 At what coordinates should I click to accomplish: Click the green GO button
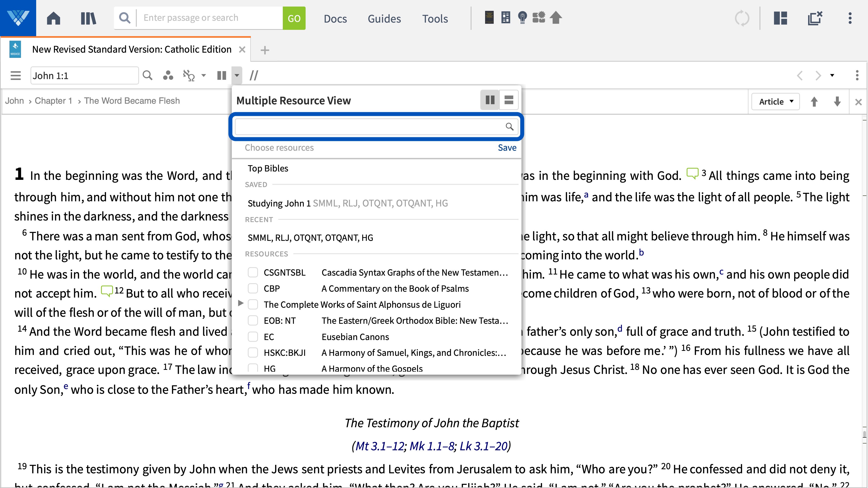pyautogui.click(x=294, y=18)
